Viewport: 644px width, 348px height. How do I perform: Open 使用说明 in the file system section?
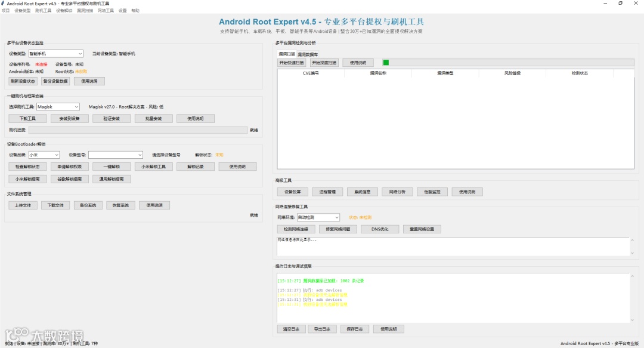[x=154, y=205]
